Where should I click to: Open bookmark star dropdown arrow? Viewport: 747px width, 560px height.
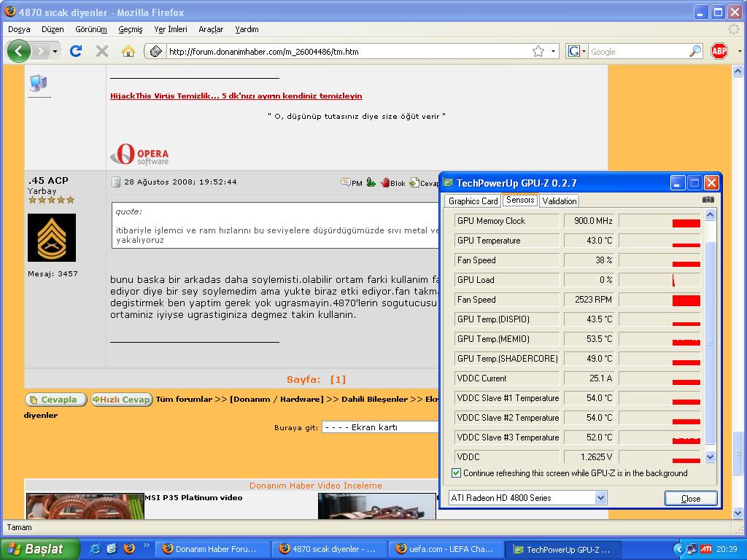pos(553,51)
